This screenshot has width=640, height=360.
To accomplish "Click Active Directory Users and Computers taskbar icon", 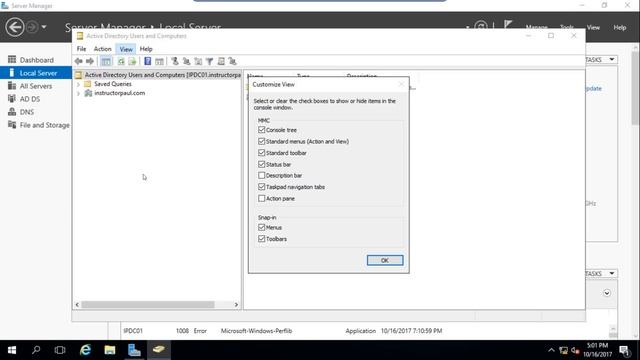I will click(159, 350).
